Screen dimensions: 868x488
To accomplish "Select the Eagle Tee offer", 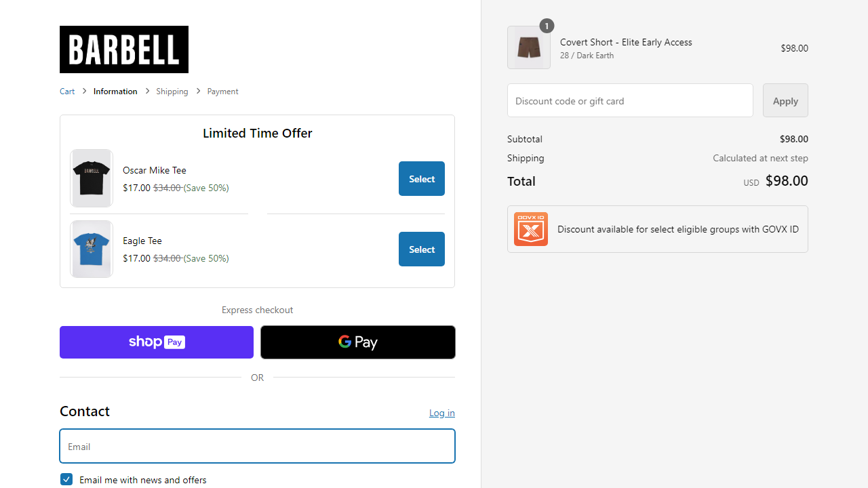I will click(x=422, y=249).
